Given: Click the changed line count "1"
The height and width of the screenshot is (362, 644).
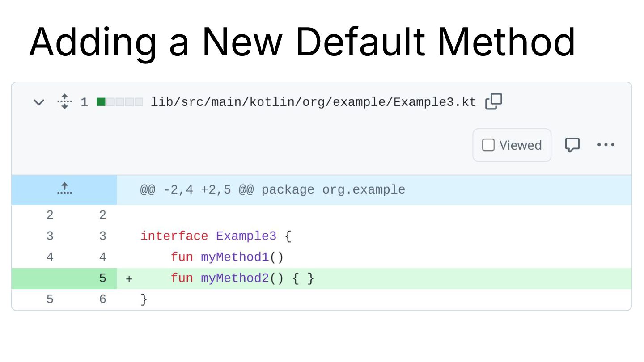Looking at the screenshot, I should pos(84,102).
